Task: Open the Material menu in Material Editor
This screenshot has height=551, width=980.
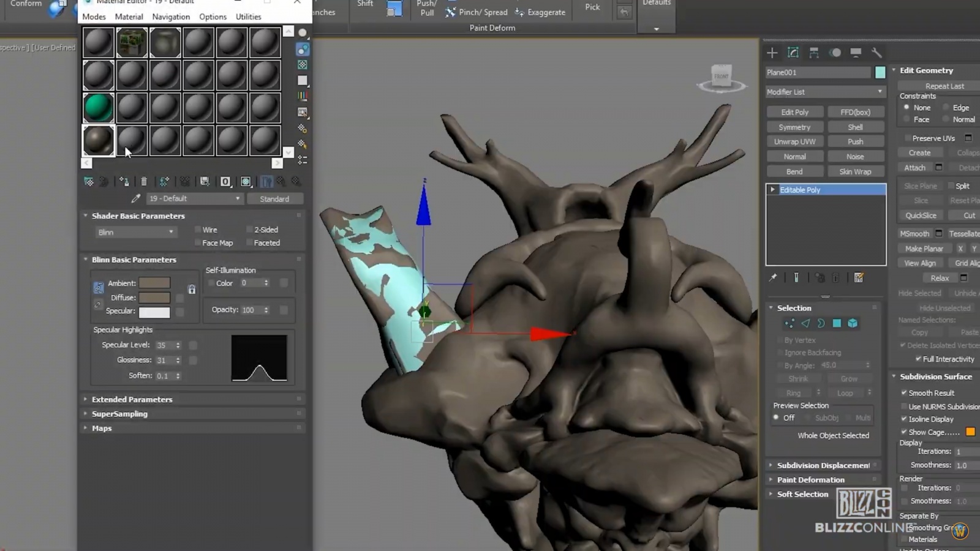Action: [129, 17]
